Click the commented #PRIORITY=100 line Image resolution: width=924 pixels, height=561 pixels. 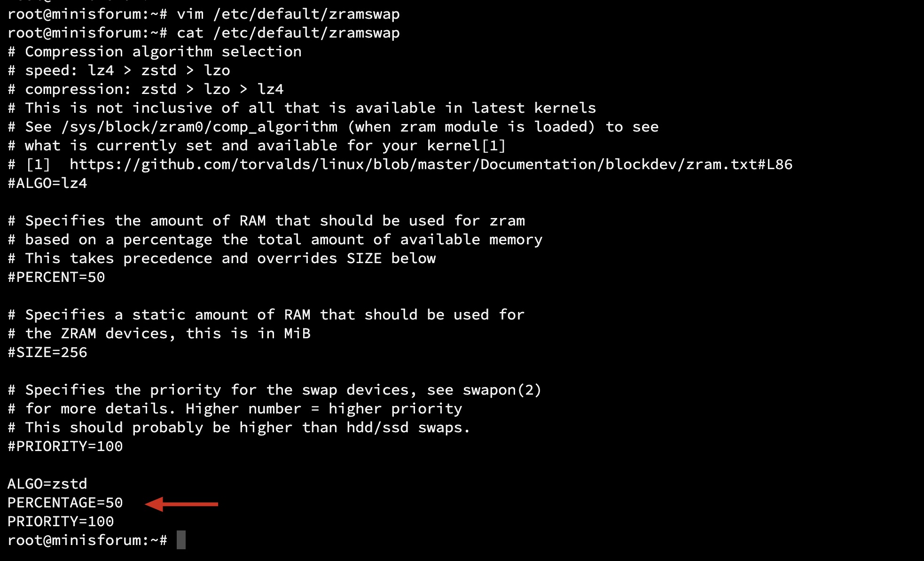65,446
